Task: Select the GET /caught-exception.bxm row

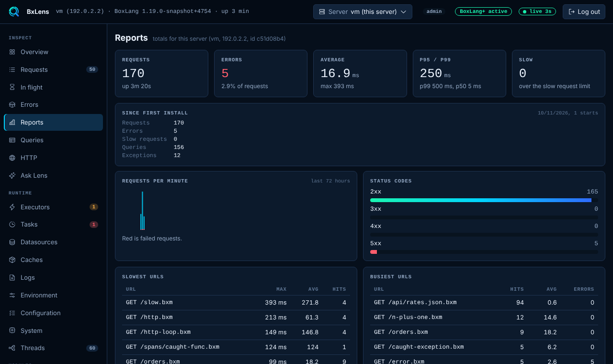Action: click(484, 347)
